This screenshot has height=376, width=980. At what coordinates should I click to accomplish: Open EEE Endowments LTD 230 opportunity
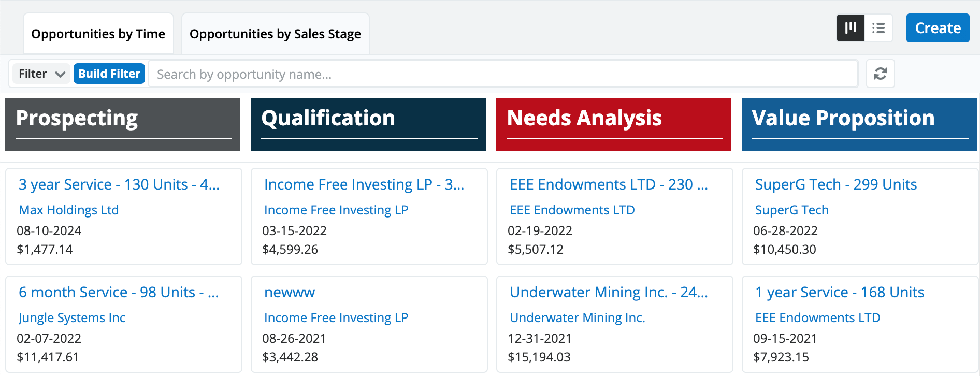pos(609,184)
